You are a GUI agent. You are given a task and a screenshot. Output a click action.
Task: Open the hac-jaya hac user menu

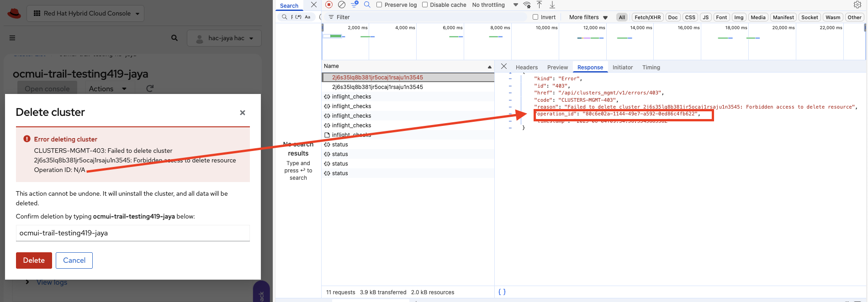[224, 38]
